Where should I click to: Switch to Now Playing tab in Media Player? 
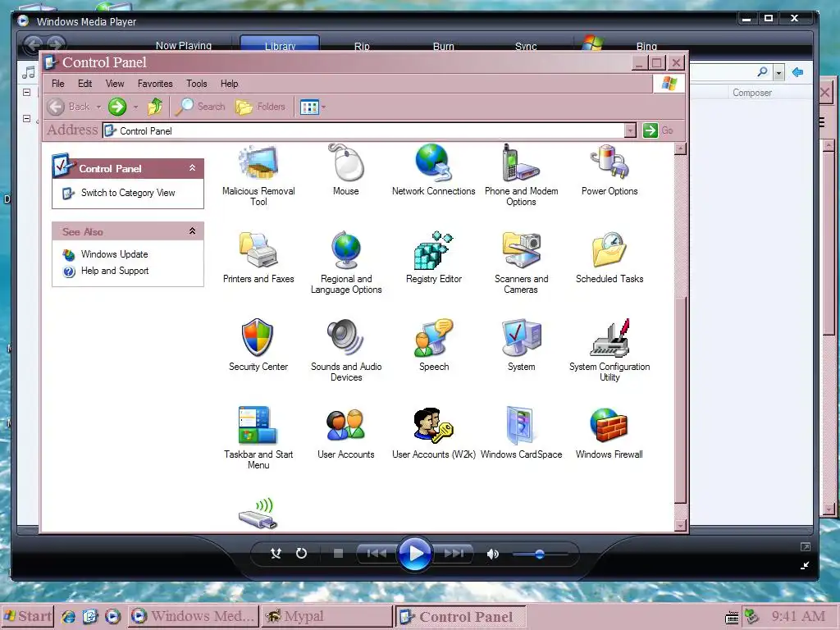(x=183, y=46)
